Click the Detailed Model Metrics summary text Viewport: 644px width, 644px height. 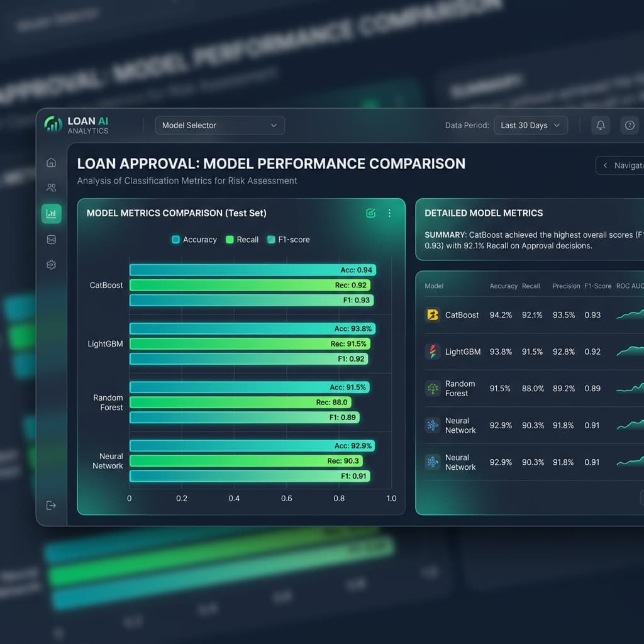click(534, 240)
